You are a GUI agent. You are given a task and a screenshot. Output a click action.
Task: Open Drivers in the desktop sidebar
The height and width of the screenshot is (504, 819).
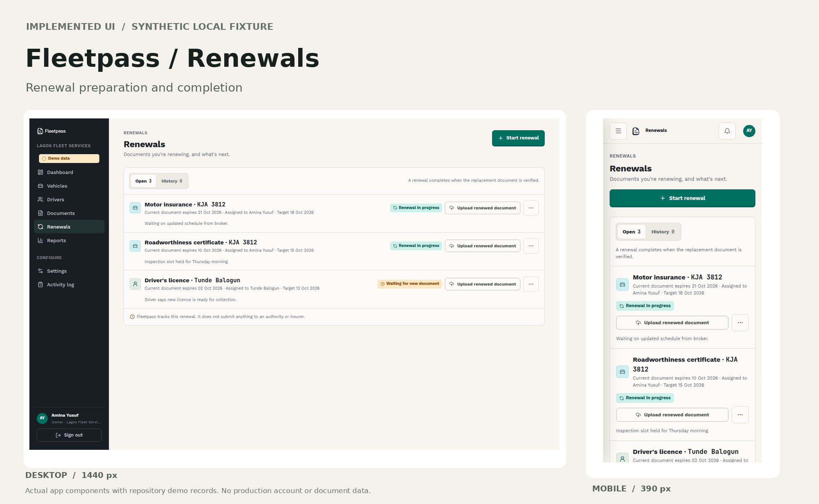tap(69, 199)
